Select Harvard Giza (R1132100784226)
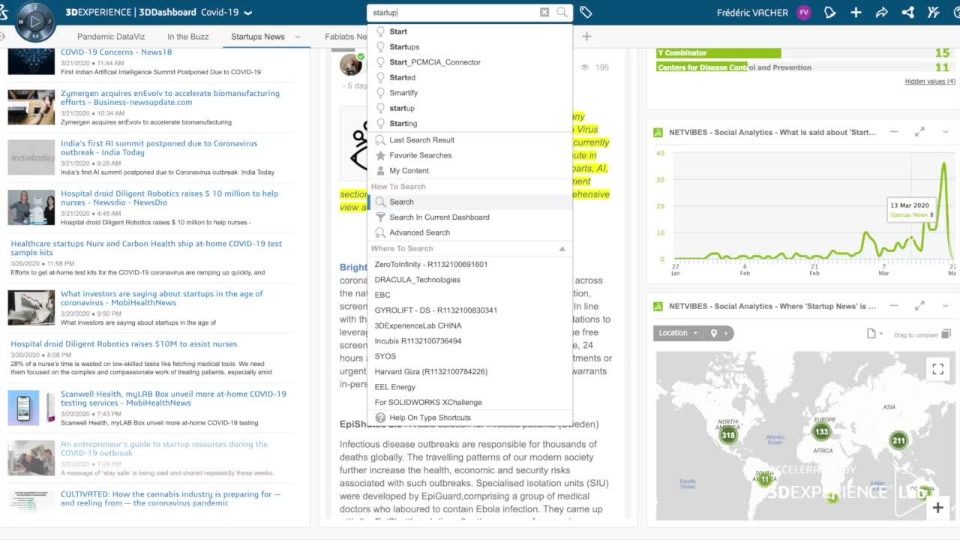Image resolution: width=960 pixels, height=540 pixels. 470,371
